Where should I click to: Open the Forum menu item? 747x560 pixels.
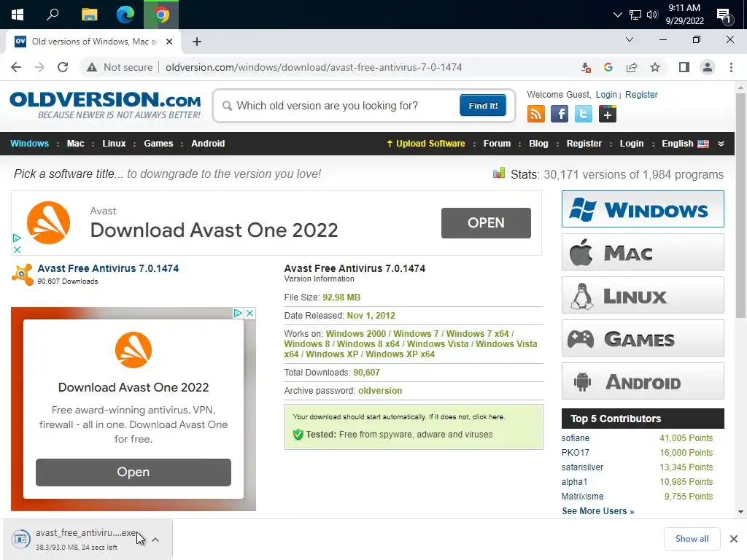coord(497,144)
